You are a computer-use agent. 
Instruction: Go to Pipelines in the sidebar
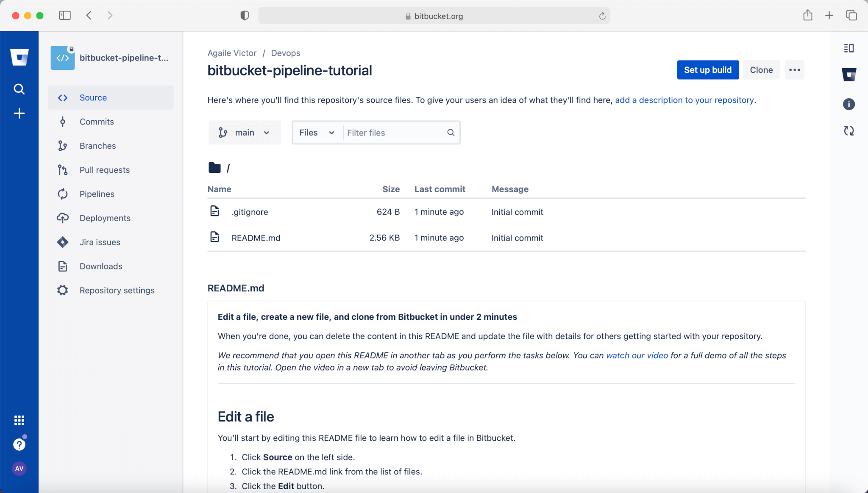(97, 194)
